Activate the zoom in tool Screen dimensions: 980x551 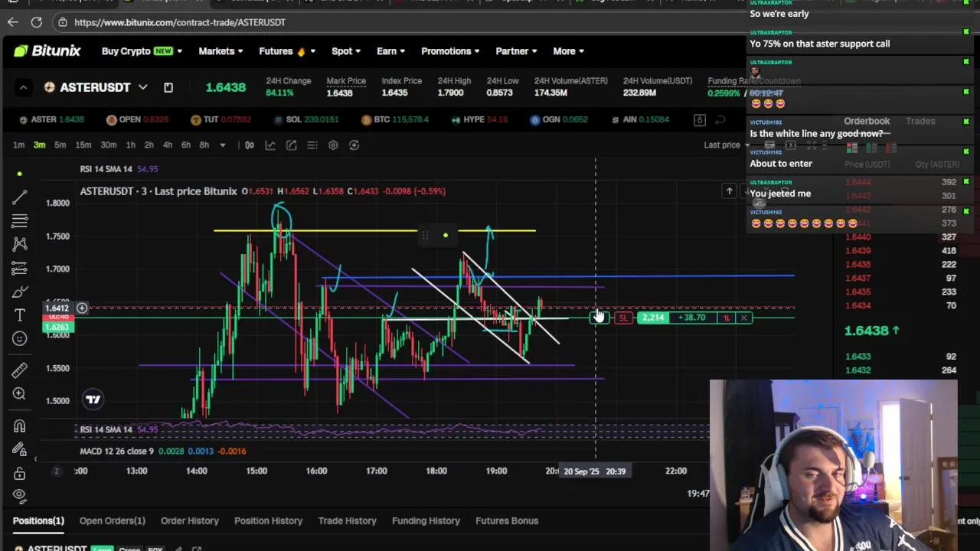pos(20,393)
